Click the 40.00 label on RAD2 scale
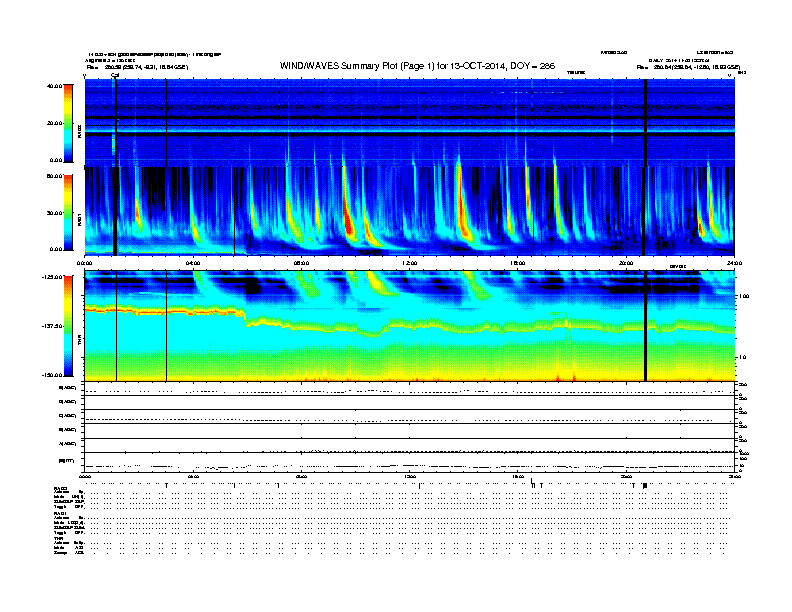The width and height of the screenshot is (792, 612). pyautogui.click(x=54, y=86)
